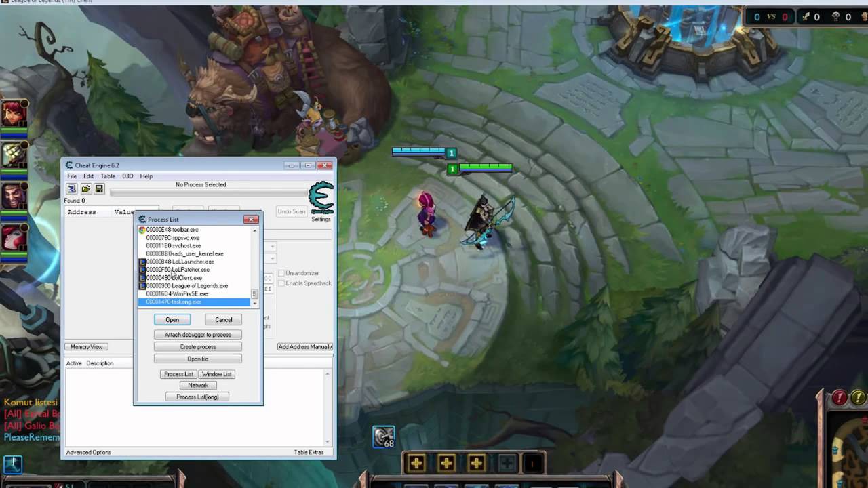
Task: Select the second ally champion portrait
Action: [x=14, y=155]
